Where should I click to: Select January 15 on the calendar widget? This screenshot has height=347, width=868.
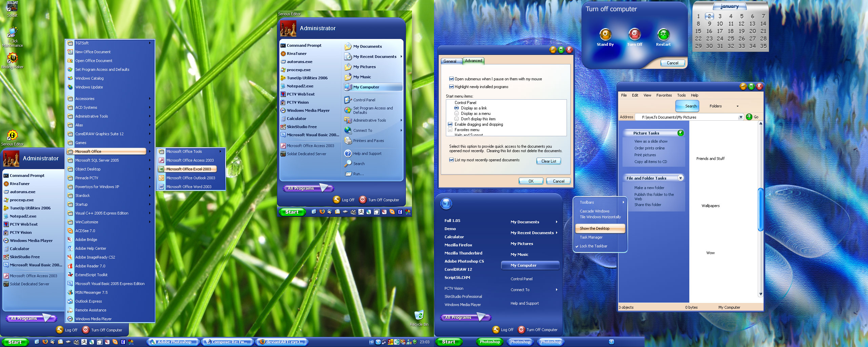[698, 31]
